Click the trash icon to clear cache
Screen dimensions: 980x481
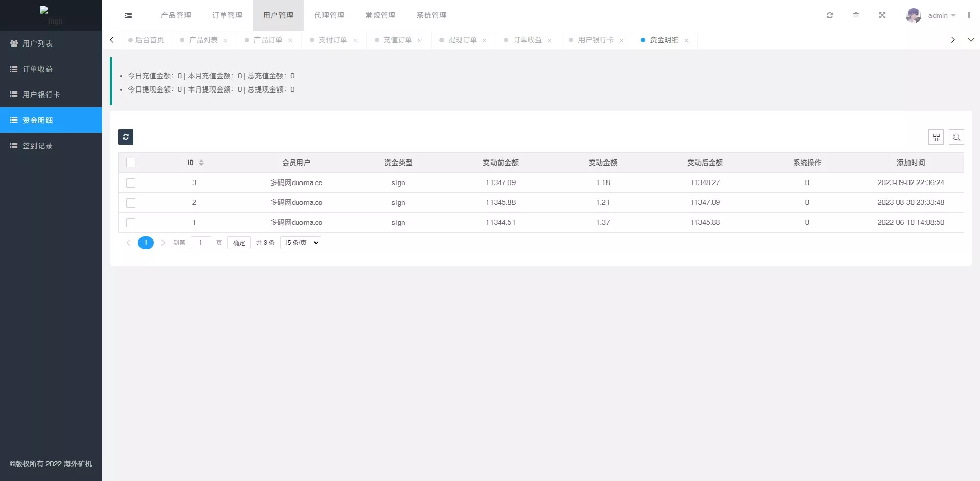click(x=856, y=15)
